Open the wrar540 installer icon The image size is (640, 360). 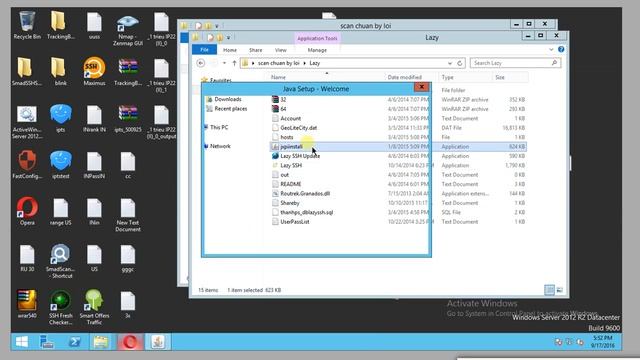[x=27, y=304]
